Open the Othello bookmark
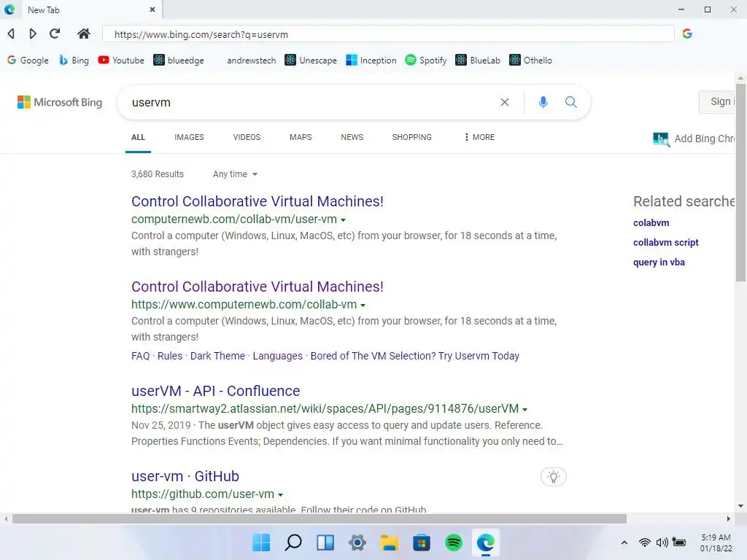This screenshot has height=560, width=747. pyautogui.click(x=531, y=60)
